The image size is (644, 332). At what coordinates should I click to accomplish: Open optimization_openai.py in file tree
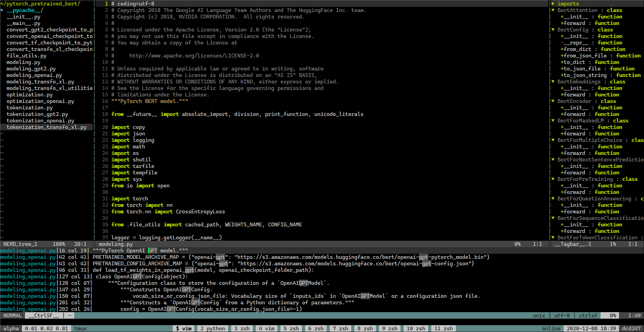(x=40, y=101)
